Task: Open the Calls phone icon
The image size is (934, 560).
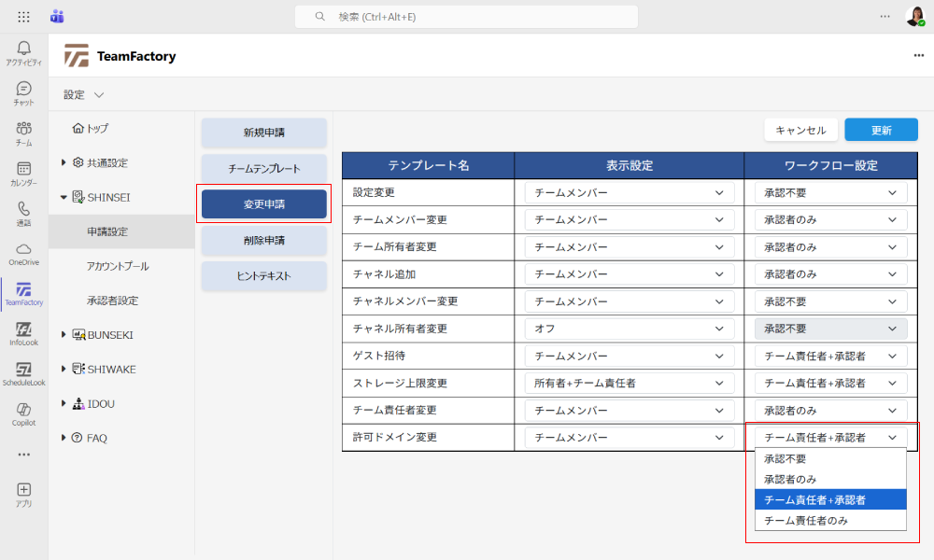Action: (x=23, y=213)
